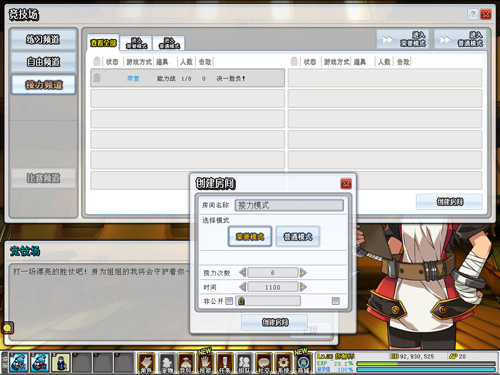Switch to 自由频道 free channel tab
This screenshot has height=375, width=500.
coord(43,62)
